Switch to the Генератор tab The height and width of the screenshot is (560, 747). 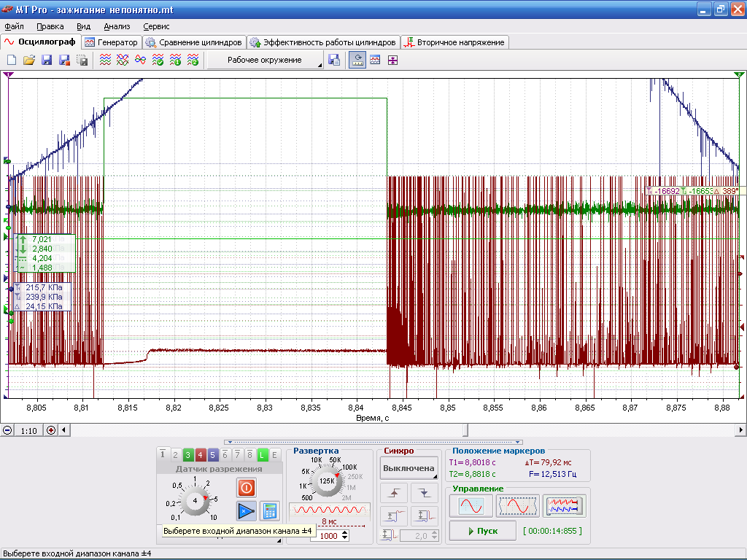click(112, 42)
